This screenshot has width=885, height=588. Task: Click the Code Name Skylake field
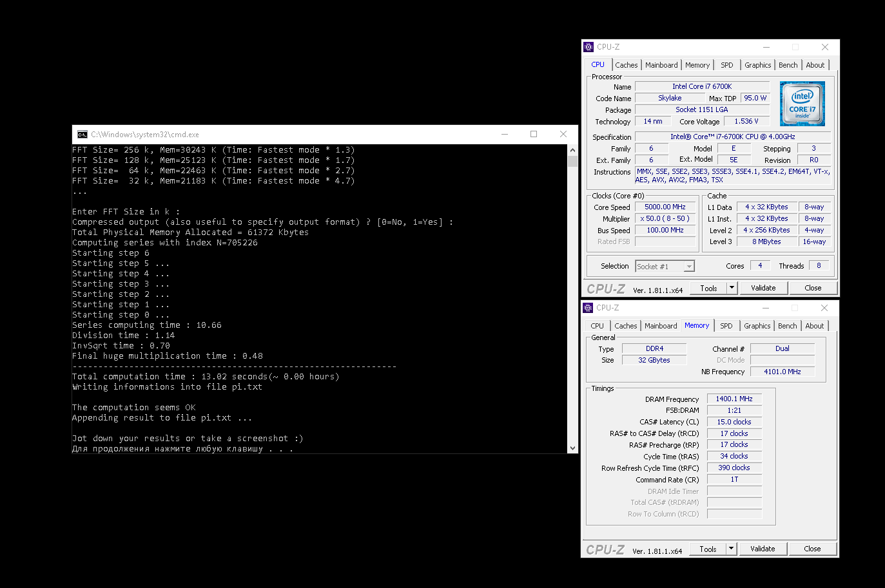(670, 98)
